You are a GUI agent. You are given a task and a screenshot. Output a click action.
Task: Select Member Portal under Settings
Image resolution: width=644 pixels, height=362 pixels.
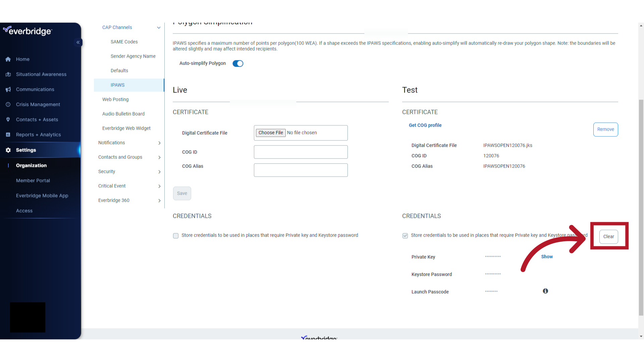coord(33,181)
